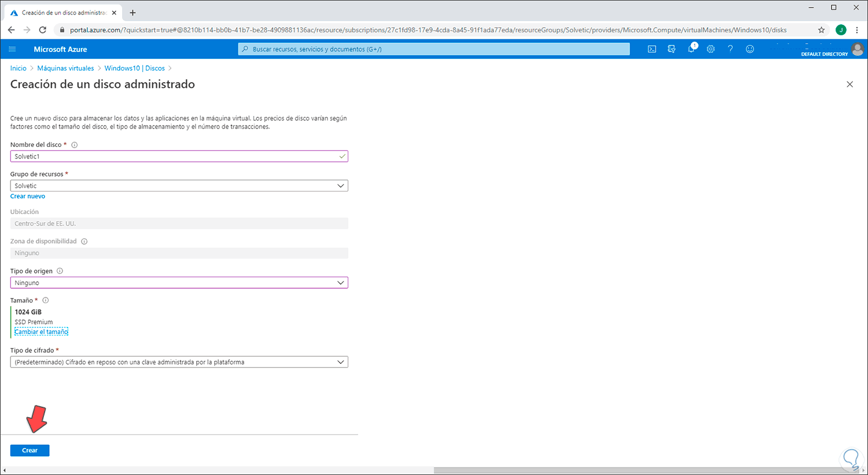Click the Centro-Sur de EE. UU. location field
Image resolution: width=868 pixels, height=475 pixels.
tap(179, 223)
